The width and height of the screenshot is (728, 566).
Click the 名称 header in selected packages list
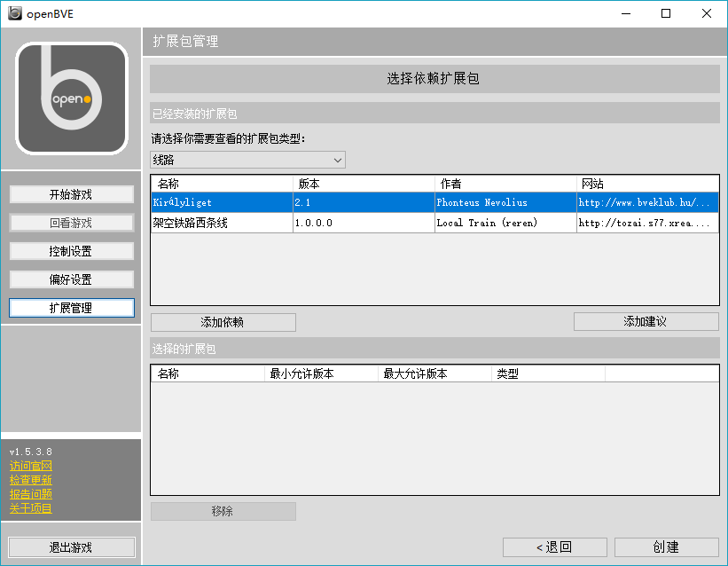(x=207, y=373)
